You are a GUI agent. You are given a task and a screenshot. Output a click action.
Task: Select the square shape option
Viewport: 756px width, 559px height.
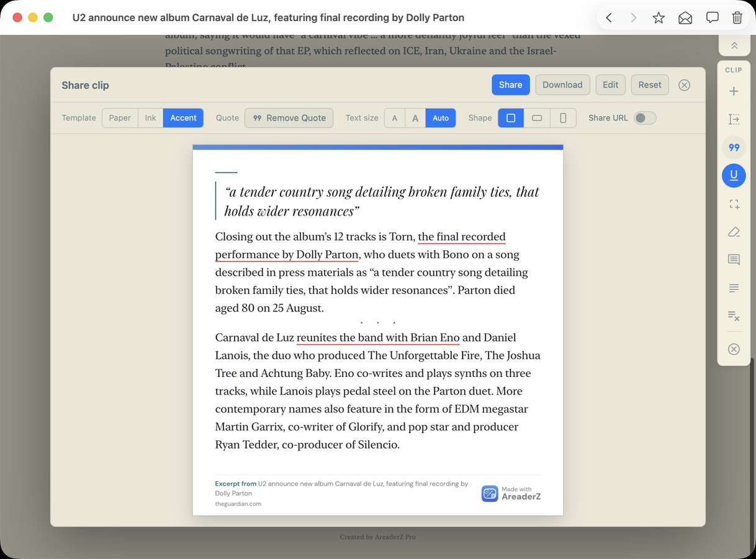[x=511, y=118]
